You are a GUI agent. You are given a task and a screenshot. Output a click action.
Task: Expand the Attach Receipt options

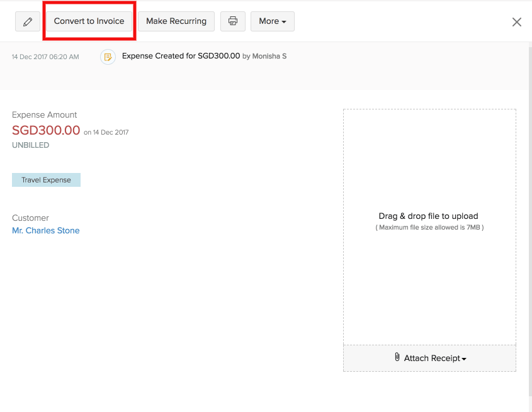434,357
